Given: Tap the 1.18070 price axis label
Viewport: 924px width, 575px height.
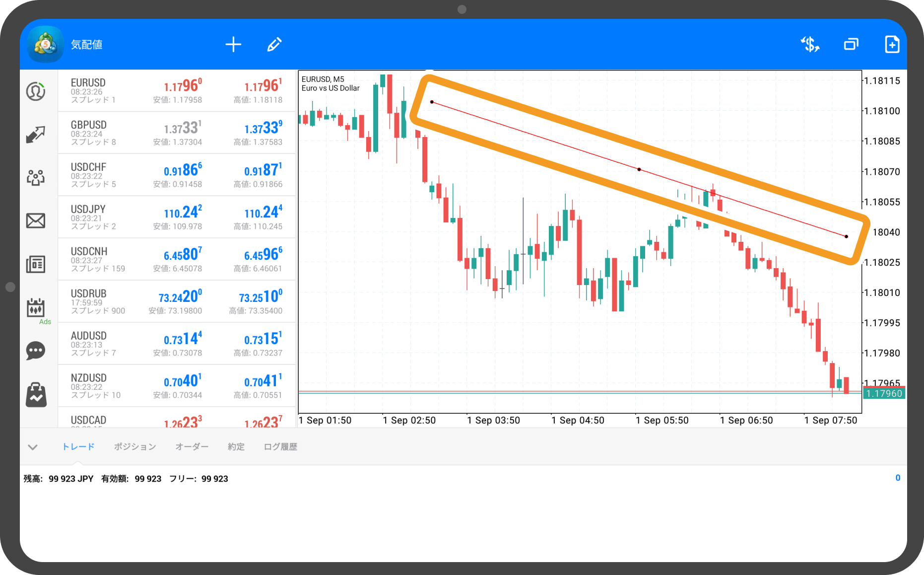Looking at the screenshot, I should pyautogui.click(x=882, y=171).
